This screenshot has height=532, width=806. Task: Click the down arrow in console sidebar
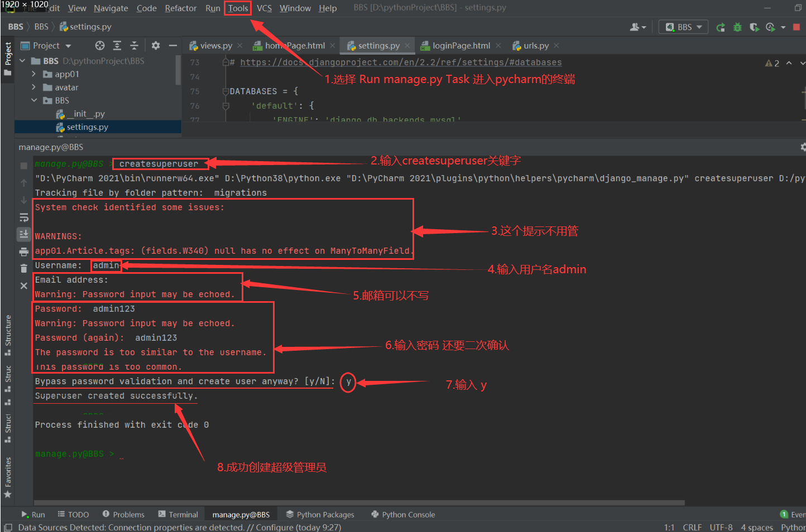[23, 200]
